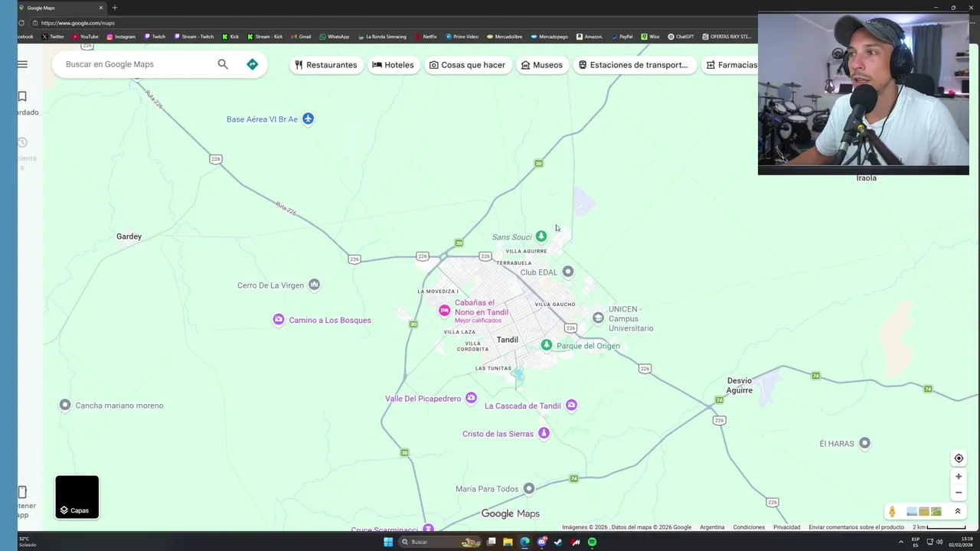Select the Museos chip
The height and width of the screenshot is (551, 980).
coord(541,65)
